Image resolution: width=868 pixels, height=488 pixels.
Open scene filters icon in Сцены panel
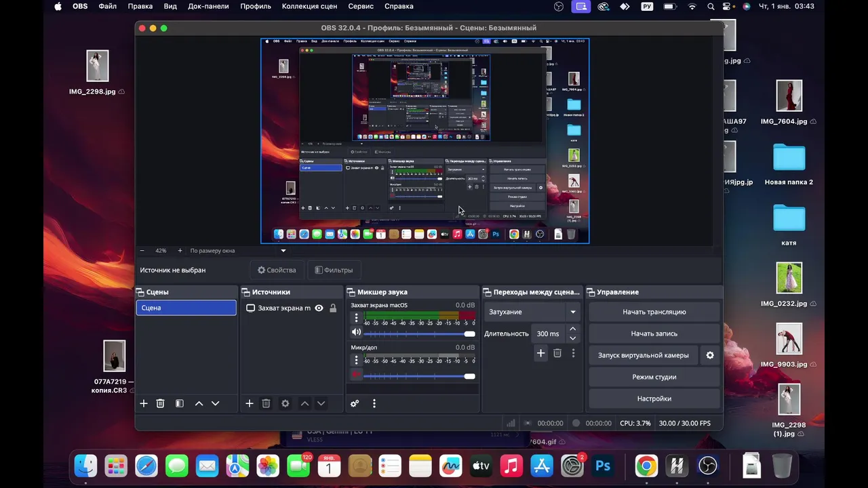click(x=179, y=403)
